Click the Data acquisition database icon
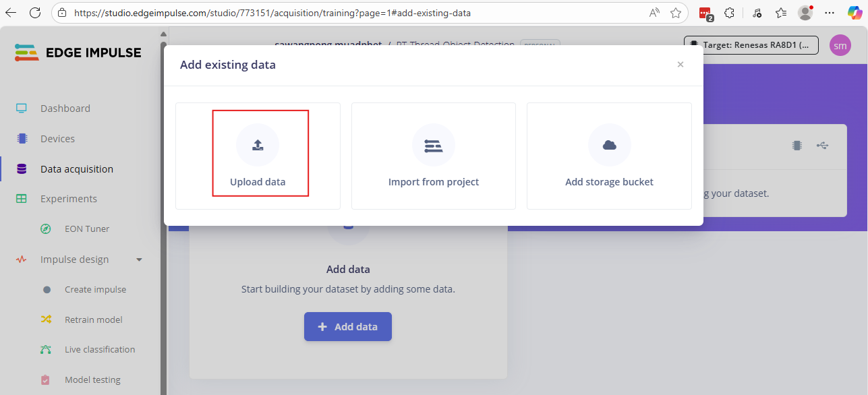This screenshot has width=868, height=395. pos(22,169)
